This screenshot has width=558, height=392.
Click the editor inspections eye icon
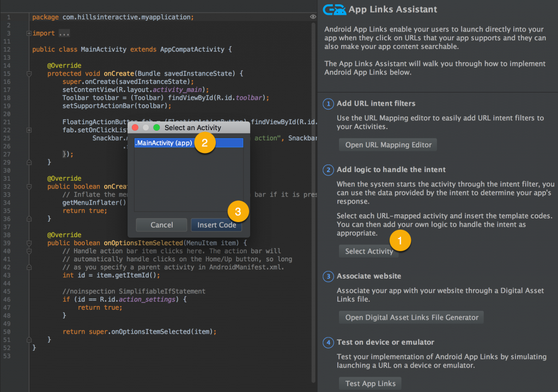[x=313, y=17]
